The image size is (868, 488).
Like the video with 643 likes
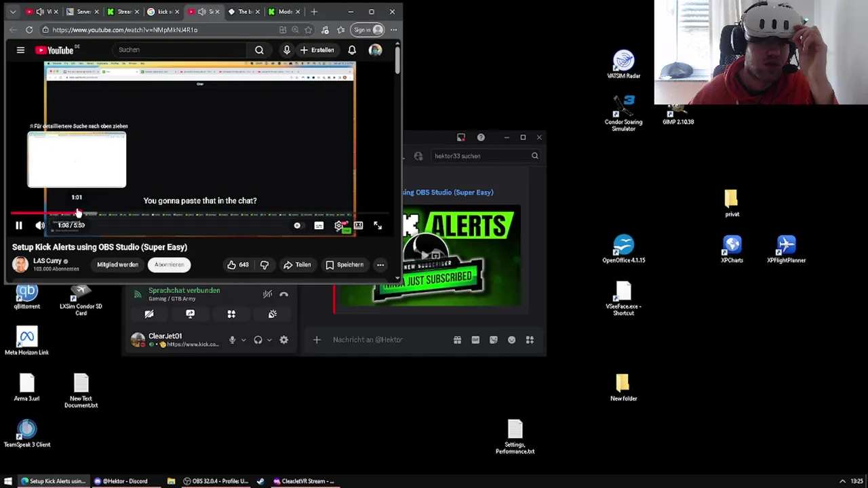click(x=238, y=265)
